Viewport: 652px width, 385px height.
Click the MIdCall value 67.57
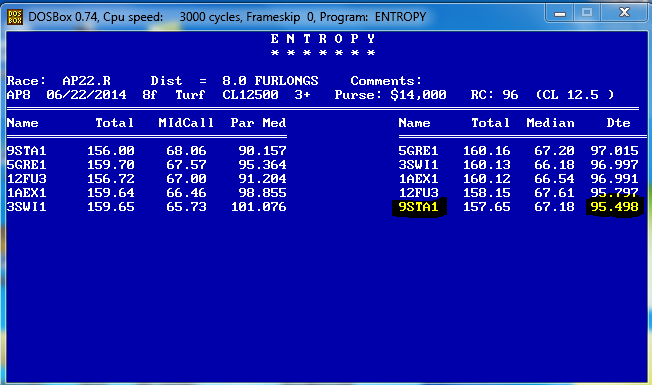click(x=186, y=165)
